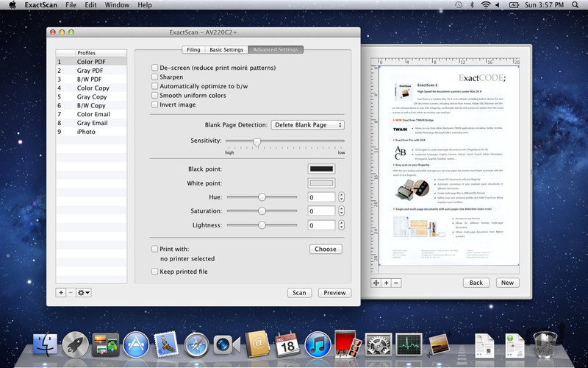Click the remove profile minus button
Viewport: 588px width, 368px height.
point(71,292)
